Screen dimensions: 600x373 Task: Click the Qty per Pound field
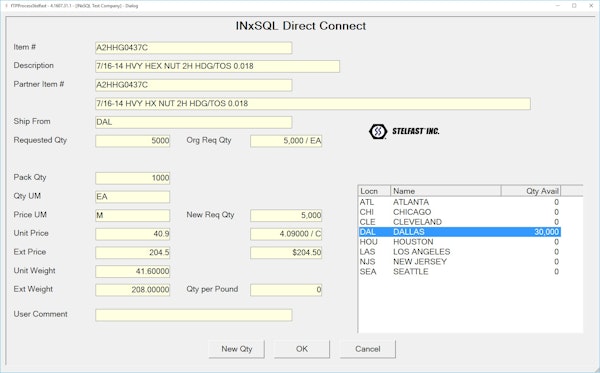pos(286,290)
